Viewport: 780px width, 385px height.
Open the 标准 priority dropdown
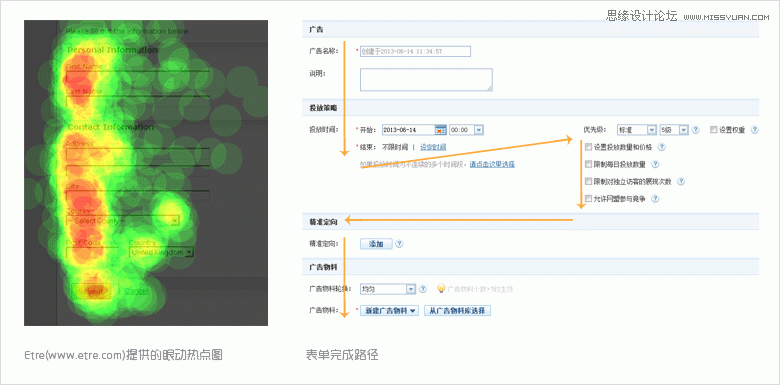636,130
